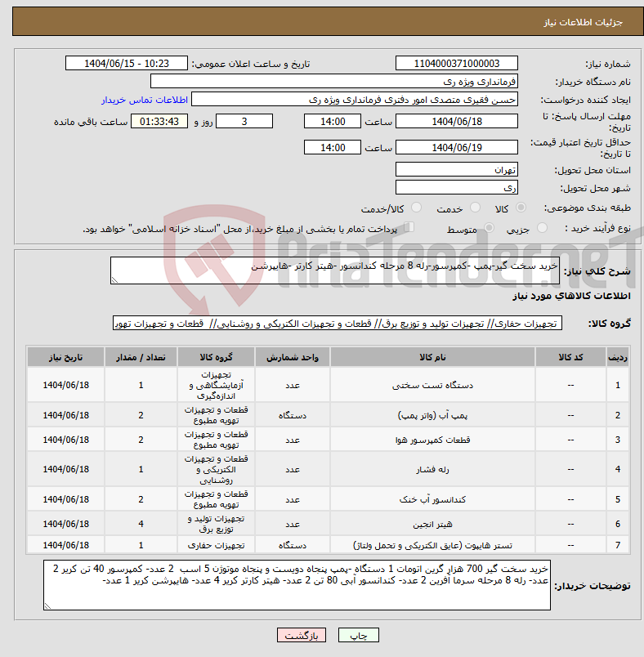The width and height of the screenshot is (644, 657).
Task: Select the رله فشار item cell
Action: [x=432, y=470]
